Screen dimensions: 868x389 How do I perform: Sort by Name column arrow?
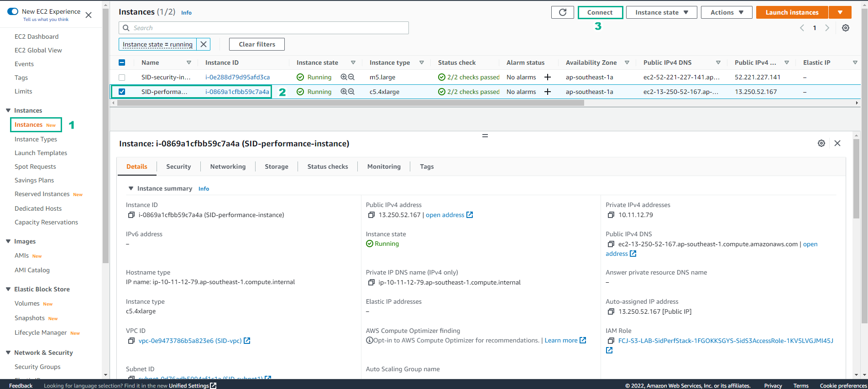pos(189,62)
